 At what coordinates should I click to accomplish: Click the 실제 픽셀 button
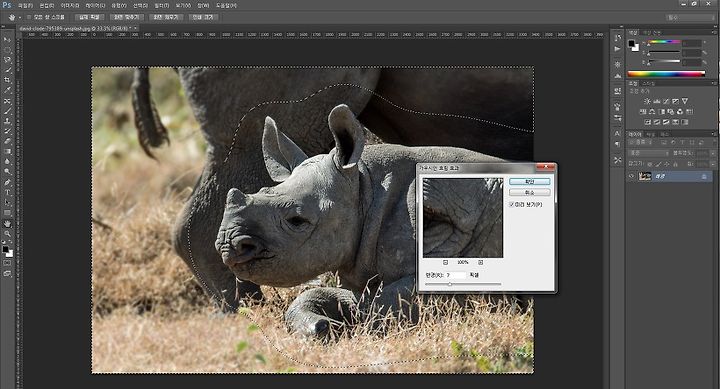tap(90, 17)
